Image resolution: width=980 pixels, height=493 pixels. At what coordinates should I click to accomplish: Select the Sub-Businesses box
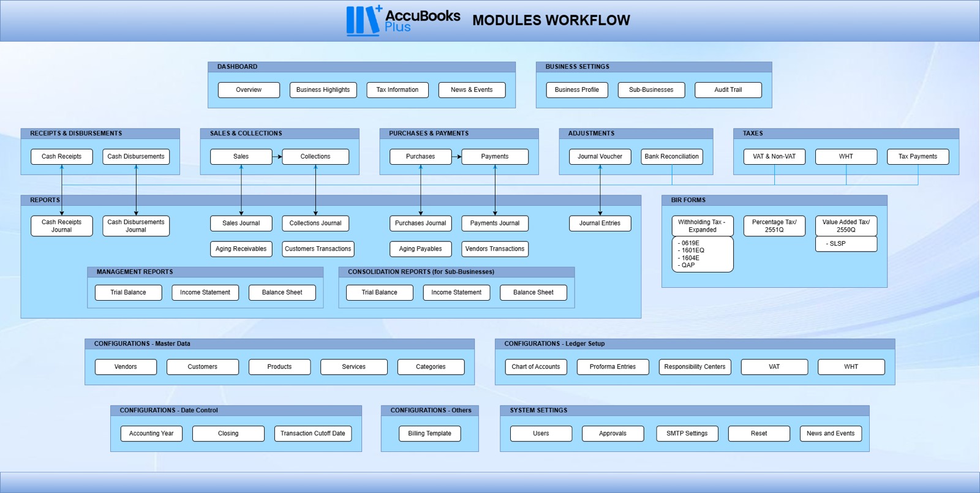point(651,90)
